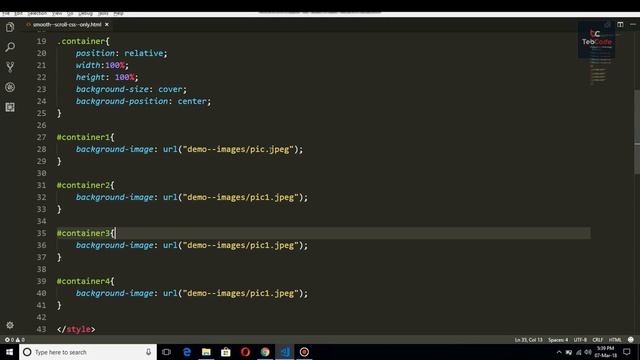Viewport: 640px width, 360px height.
Task: Open the Debug view in the activity bar
Action: [x=10, y=87]
